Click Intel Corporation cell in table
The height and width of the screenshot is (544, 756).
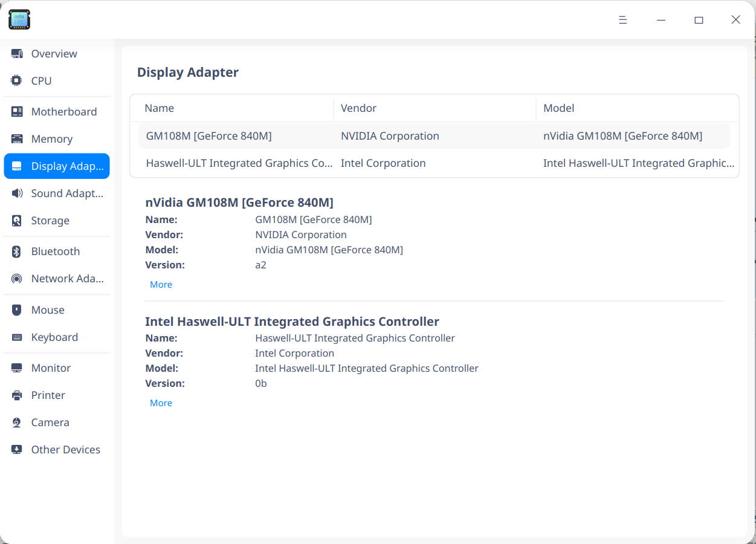click(x=383, y=163)
